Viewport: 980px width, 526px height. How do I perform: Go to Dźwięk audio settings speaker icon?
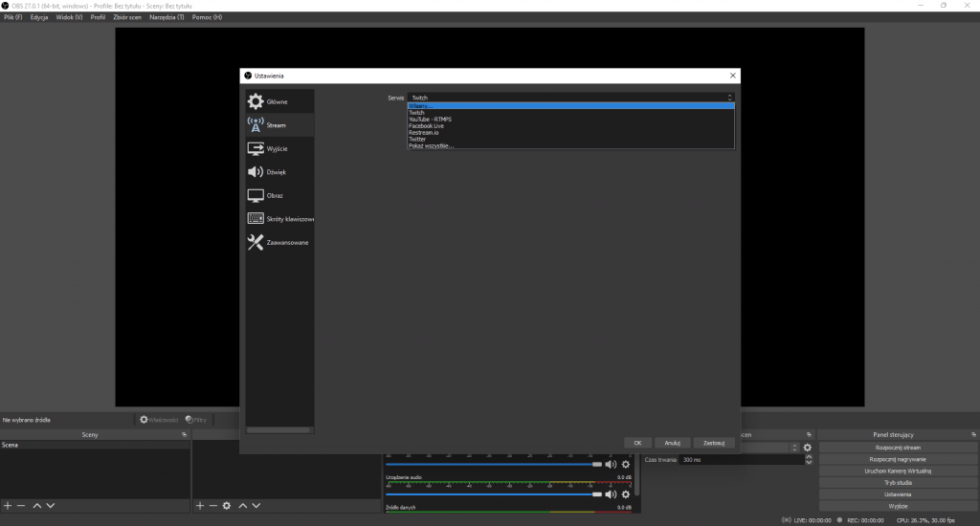coord(256,172)
